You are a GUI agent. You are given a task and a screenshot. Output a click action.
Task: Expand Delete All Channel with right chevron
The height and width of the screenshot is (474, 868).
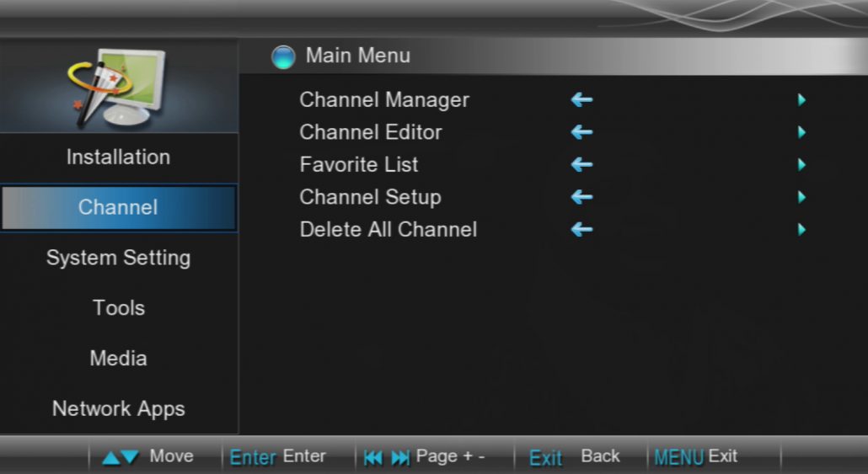[801, 230]
